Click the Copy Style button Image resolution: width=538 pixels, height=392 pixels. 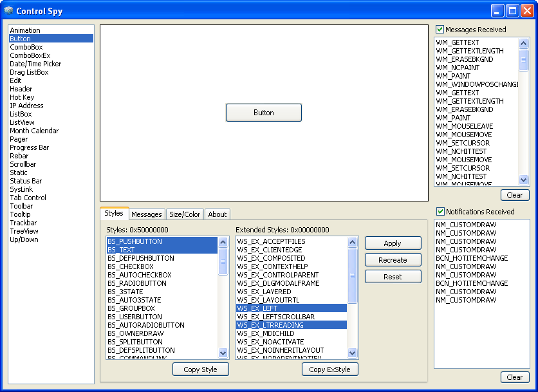pos(200,369)
